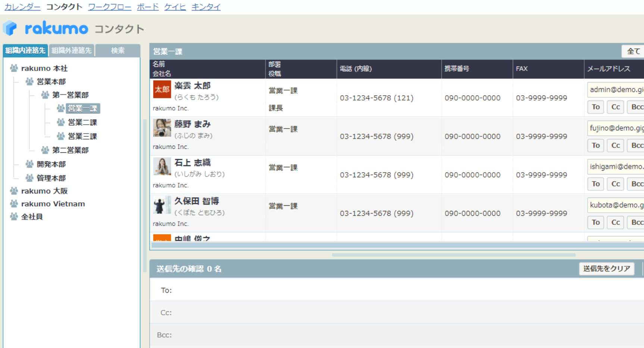Click the rakumo cube logo icon
644x348 pixels.
[x=10, y=28]
